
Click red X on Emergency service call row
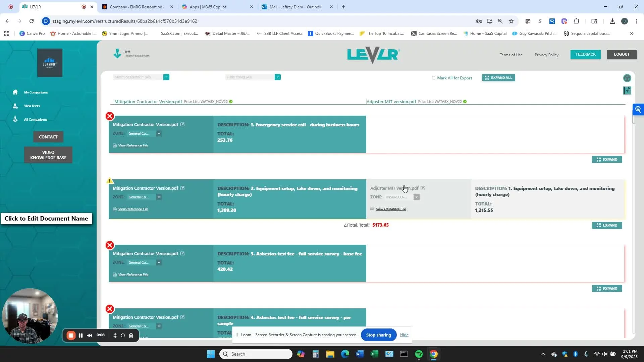[110, 116]
